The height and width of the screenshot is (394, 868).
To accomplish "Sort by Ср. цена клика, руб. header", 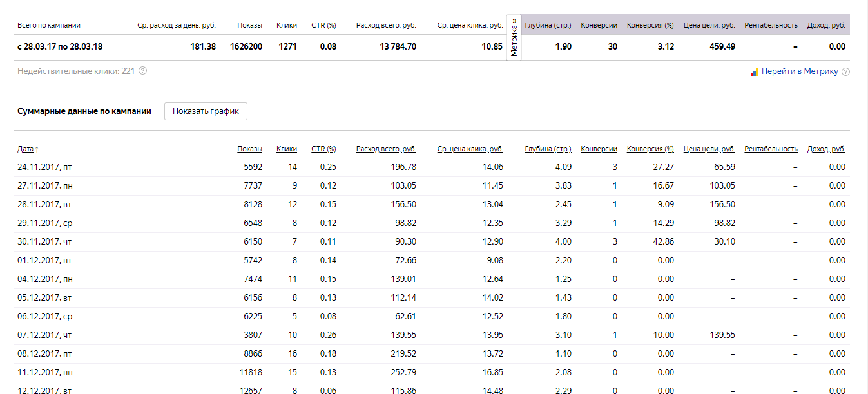I will [470, 149].
